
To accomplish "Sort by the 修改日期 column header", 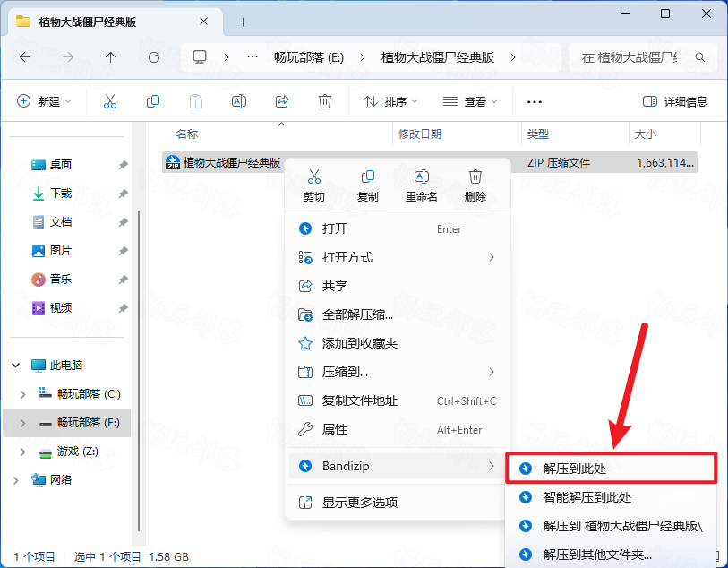I will point(420,134).
